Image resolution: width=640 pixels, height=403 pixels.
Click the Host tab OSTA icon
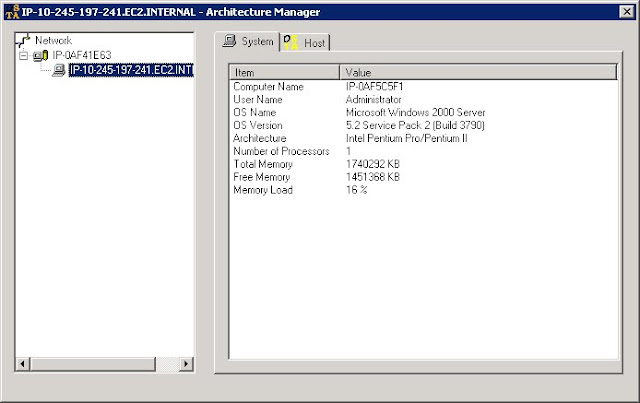(x=291, y=42)
